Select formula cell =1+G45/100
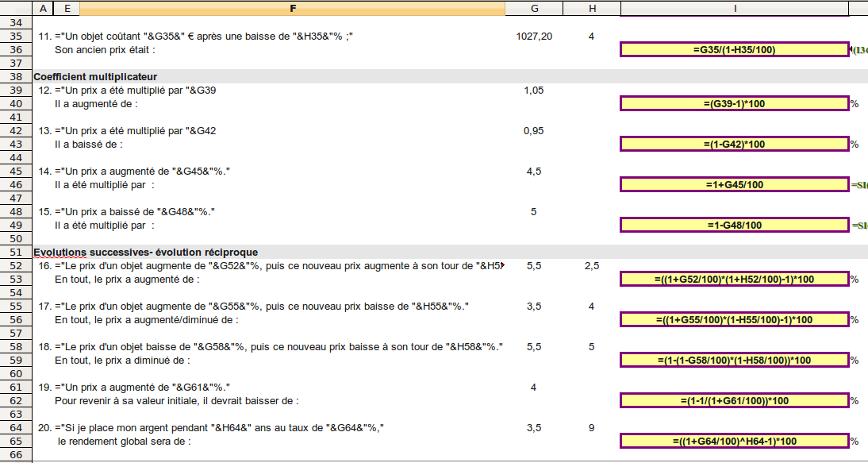Viewport: 868px width, 463px height. coord(734,185)
